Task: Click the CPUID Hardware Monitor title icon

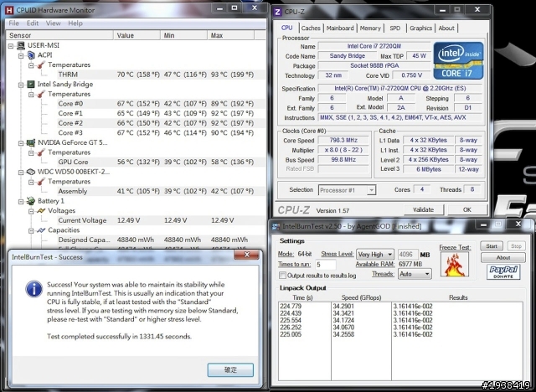Action: click(x=9, y=10)
